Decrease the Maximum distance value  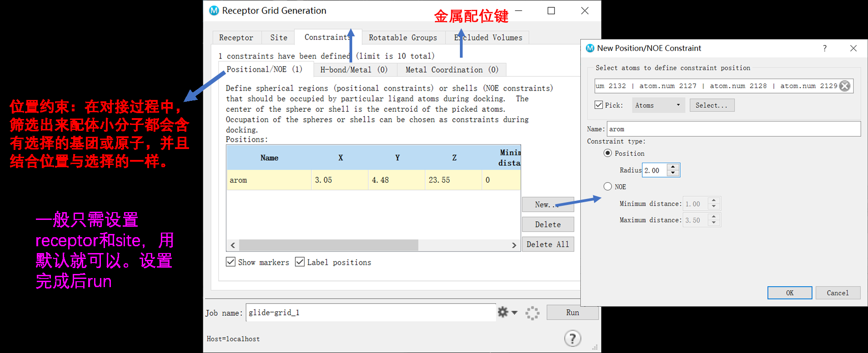tap(714, 223)
